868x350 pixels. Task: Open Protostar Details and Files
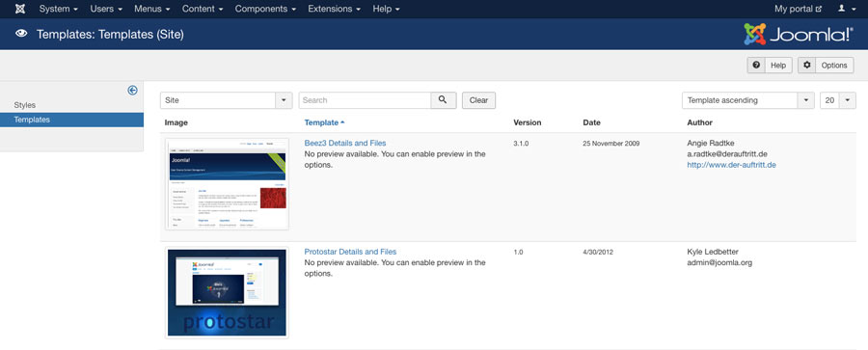pyautogui.click(x=350, y=252)
